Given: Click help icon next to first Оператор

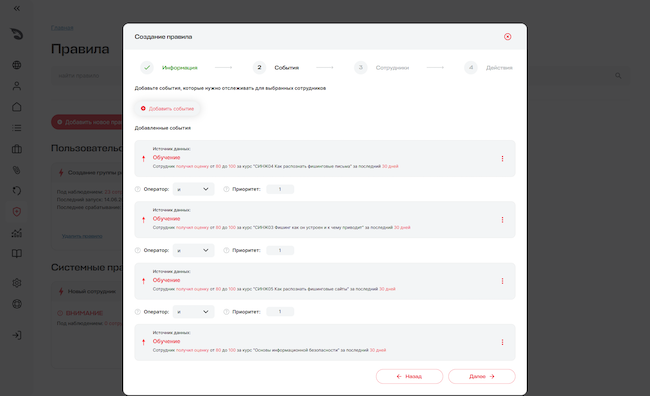Looking at the screenshot, I should [x=138, y=189].
